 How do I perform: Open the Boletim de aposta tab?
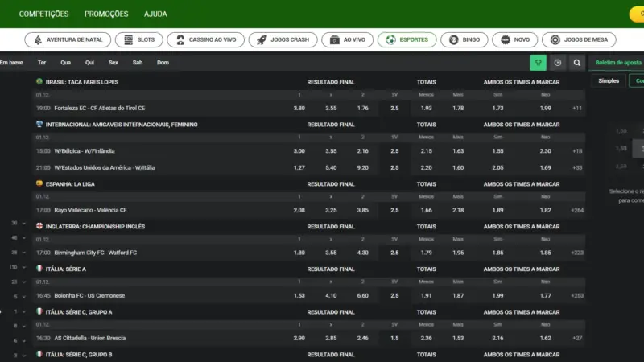[x=618, y=63]
